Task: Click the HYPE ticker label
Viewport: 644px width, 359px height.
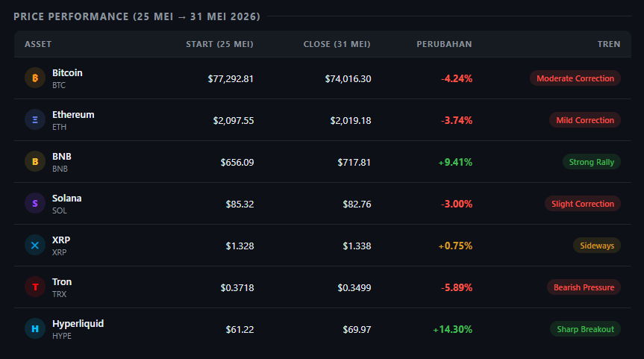Action: coord(62,336)
